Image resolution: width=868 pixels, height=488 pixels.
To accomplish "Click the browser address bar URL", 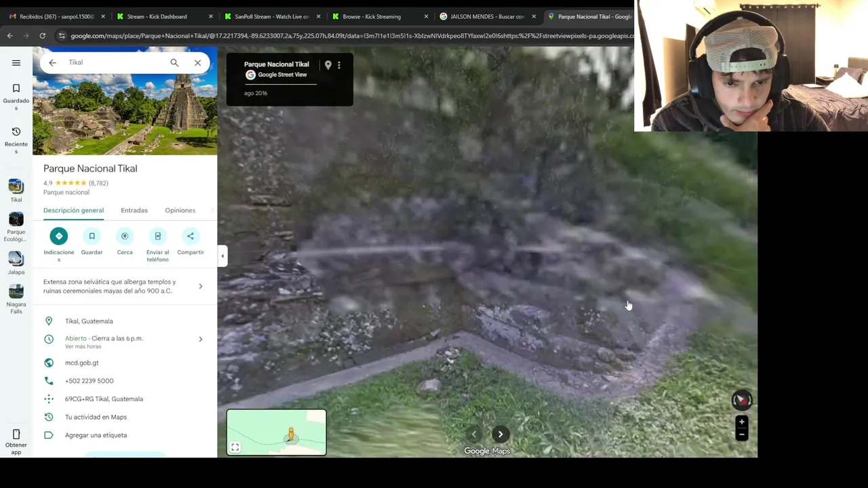I will pyautogui.click(x=351, y=36).
